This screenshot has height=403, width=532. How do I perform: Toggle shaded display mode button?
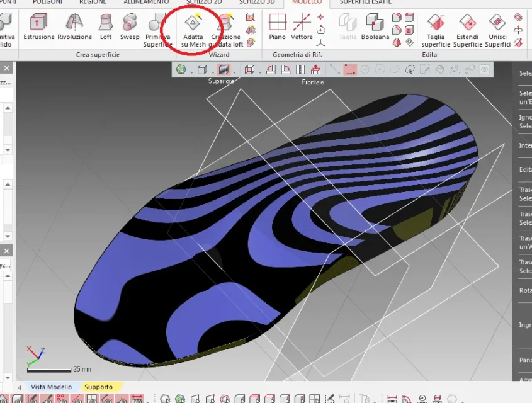[223, 70]
